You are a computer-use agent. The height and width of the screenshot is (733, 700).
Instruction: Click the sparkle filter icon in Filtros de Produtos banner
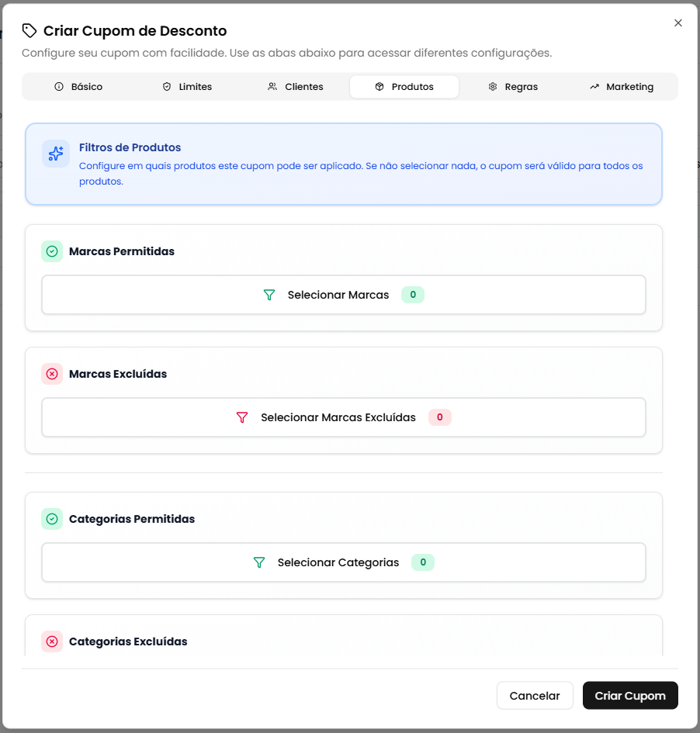[x=56, y=153]
